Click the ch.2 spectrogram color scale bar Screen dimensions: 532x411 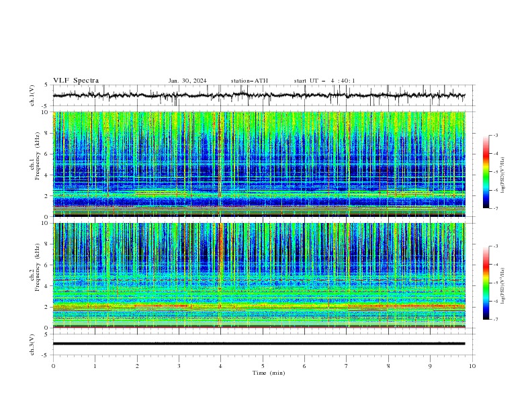486,283
